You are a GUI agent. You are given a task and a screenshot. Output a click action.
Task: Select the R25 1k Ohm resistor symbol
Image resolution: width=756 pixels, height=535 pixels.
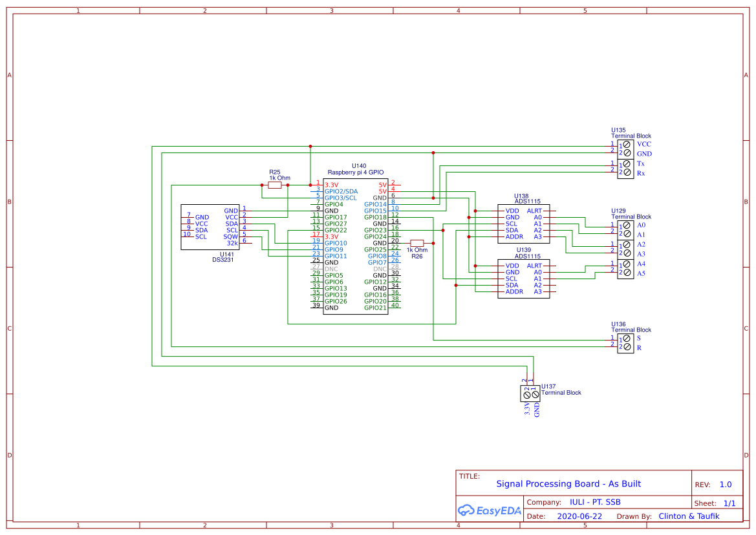[275, 185]
